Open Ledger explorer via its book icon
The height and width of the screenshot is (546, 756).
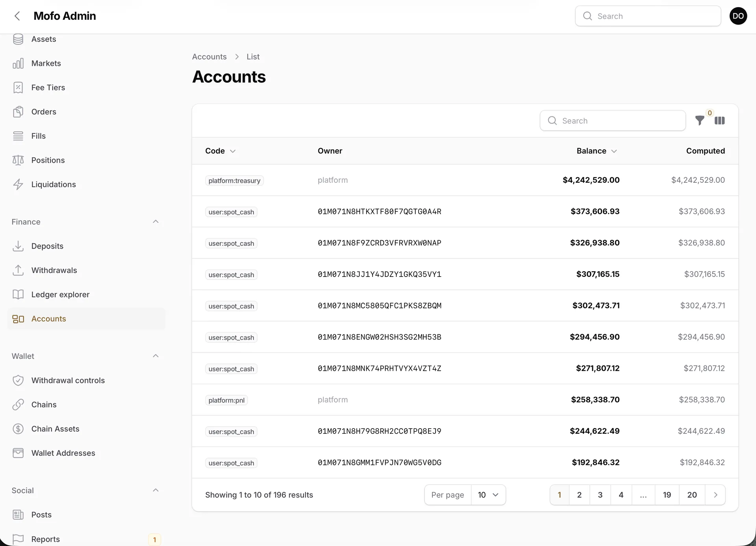point(18,295)
